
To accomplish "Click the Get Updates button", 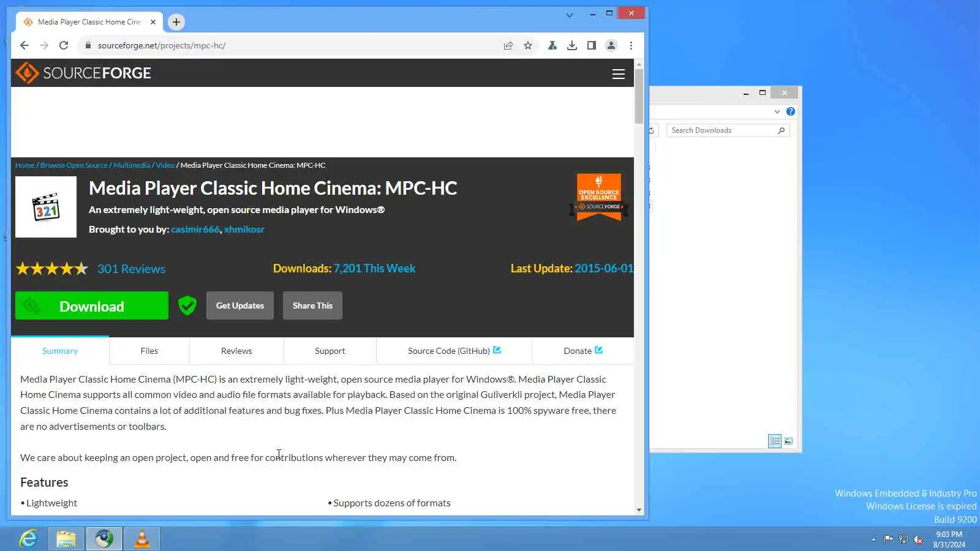I will (240, 305).
